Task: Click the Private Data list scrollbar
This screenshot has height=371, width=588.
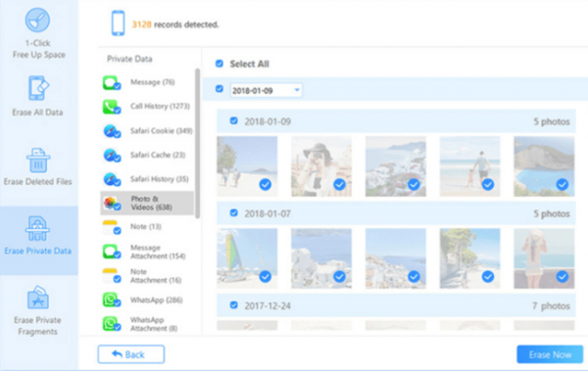Action: [198, 143]
